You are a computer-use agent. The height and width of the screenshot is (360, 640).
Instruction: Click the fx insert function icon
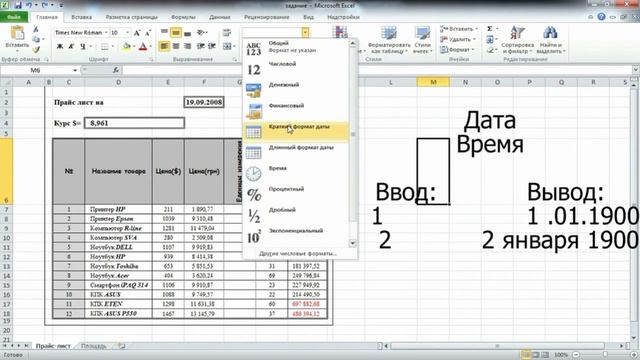tap(116, 70)
